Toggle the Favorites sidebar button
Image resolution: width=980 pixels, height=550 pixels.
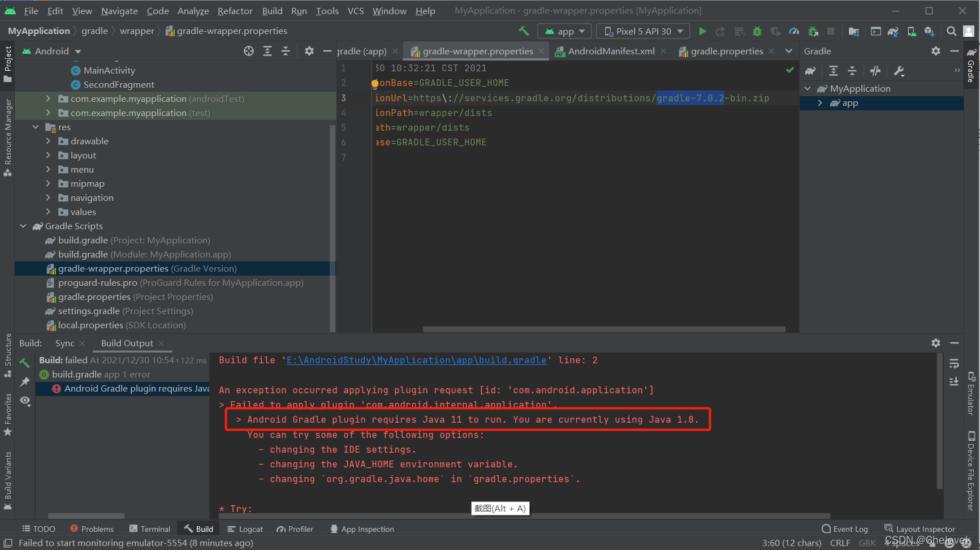point(8,414)
